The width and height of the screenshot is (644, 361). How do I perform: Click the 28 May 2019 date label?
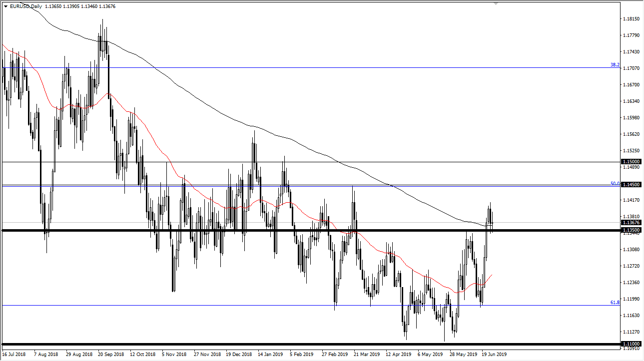(463, 354)
